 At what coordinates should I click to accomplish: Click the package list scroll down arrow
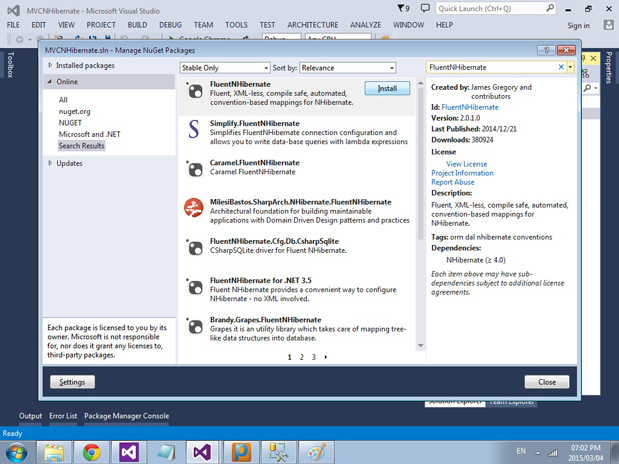click(x=420, y=346)
